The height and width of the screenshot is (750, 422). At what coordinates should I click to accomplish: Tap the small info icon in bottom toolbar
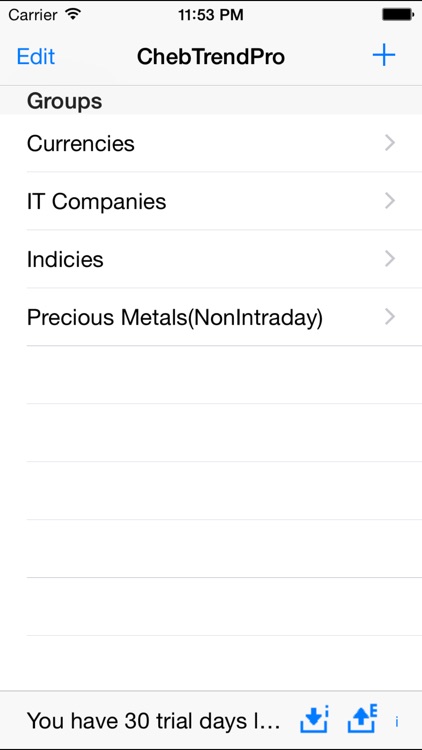click(x=397, y=722)
